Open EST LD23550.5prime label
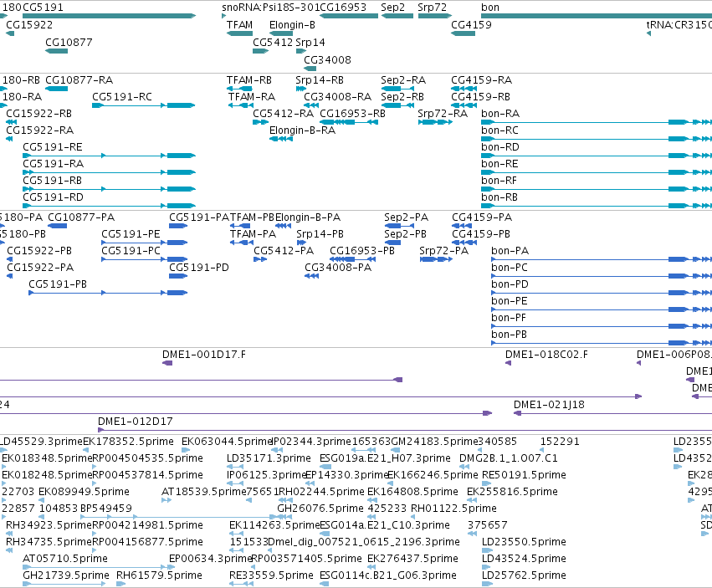This screenshot has width=712, height=588. [x=524, y=542]
